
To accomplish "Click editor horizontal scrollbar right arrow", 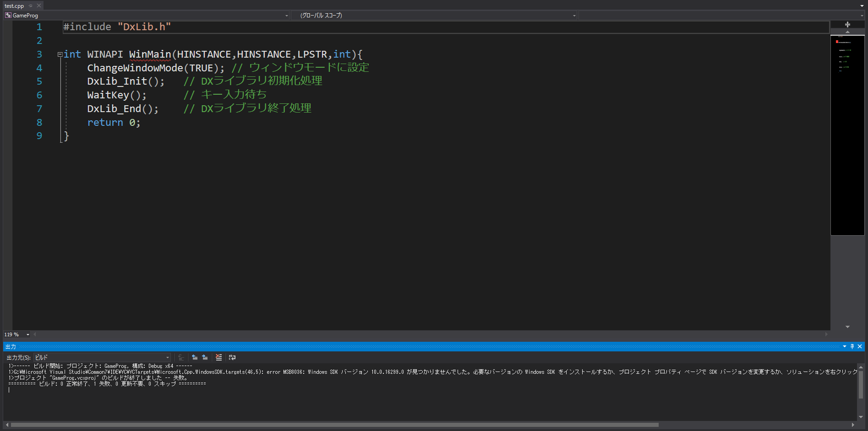I will tap(827, 334).
